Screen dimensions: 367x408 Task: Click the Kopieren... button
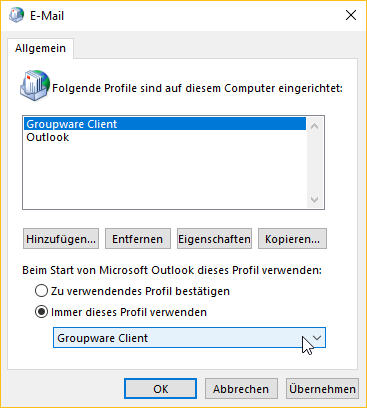pyautogui.click(x=292, y=239)
